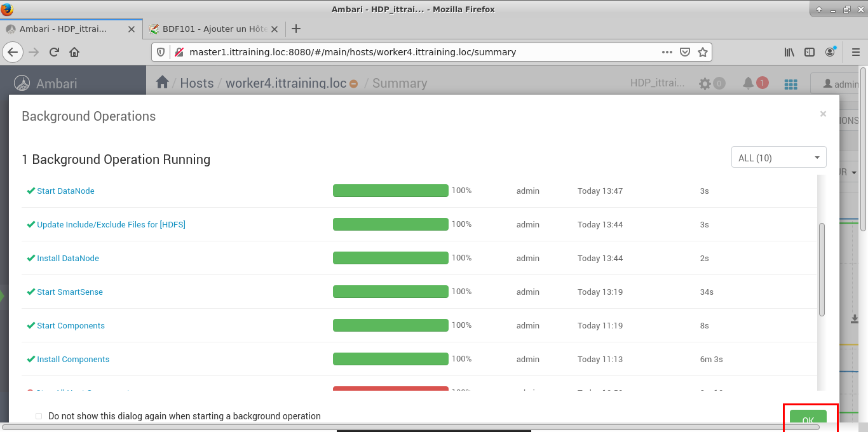This screenshot has height=432, width=868.
Task: Expand the ALL (10) filter dropdown
Action: [778, 158]
